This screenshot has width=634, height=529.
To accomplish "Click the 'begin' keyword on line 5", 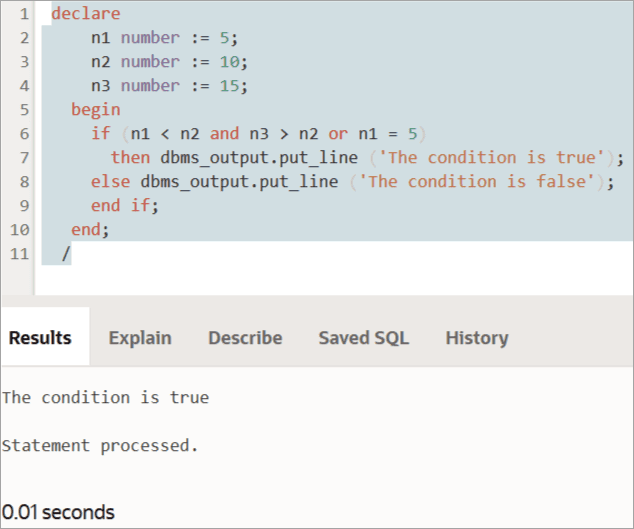I will tap(96, 110).
